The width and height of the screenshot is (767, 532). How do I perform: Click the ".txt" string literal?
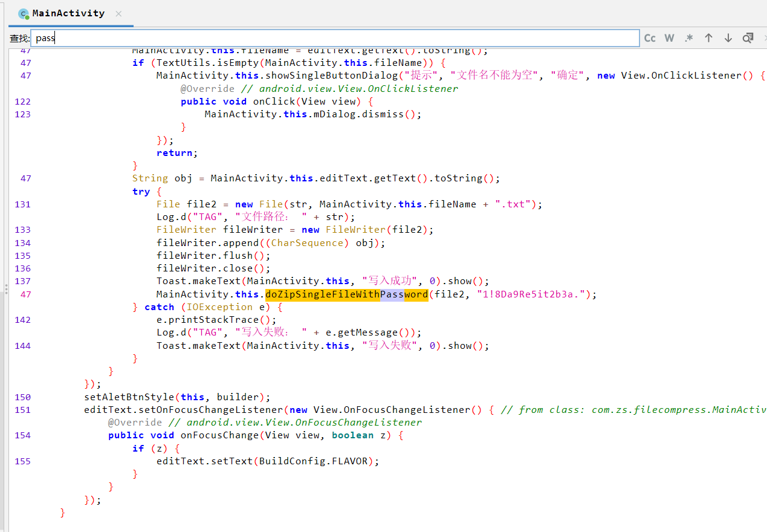[x=513, y=204]
